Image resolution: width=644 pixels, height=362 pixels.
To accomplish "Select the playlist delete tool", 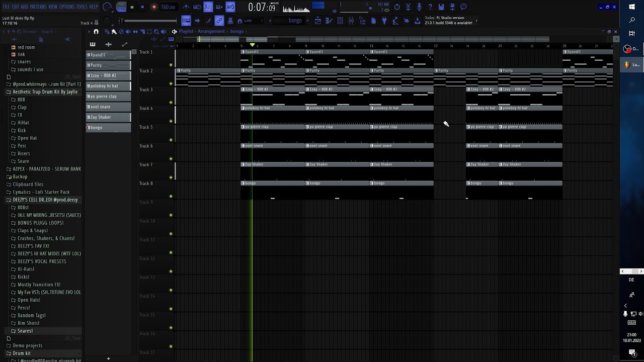I will [x=121, y=32].
